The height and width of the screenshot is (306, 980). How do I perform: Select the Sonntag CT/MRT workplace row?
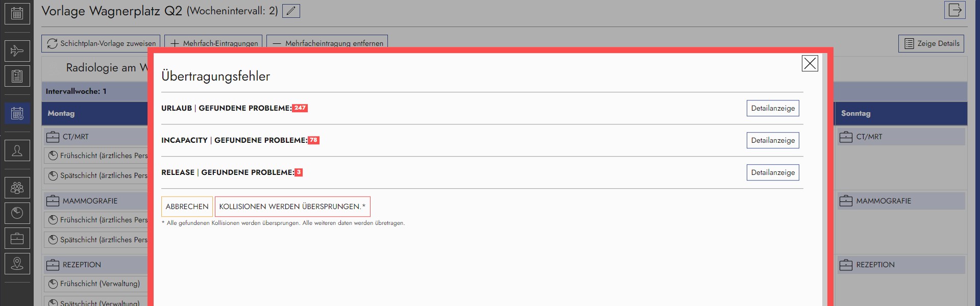click(901, 137)
